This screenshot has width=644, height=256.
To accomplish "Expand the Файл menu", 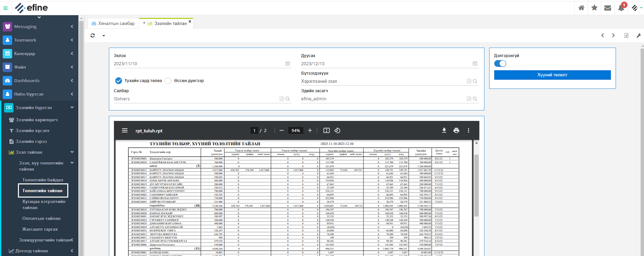I will tap(39, 67).
